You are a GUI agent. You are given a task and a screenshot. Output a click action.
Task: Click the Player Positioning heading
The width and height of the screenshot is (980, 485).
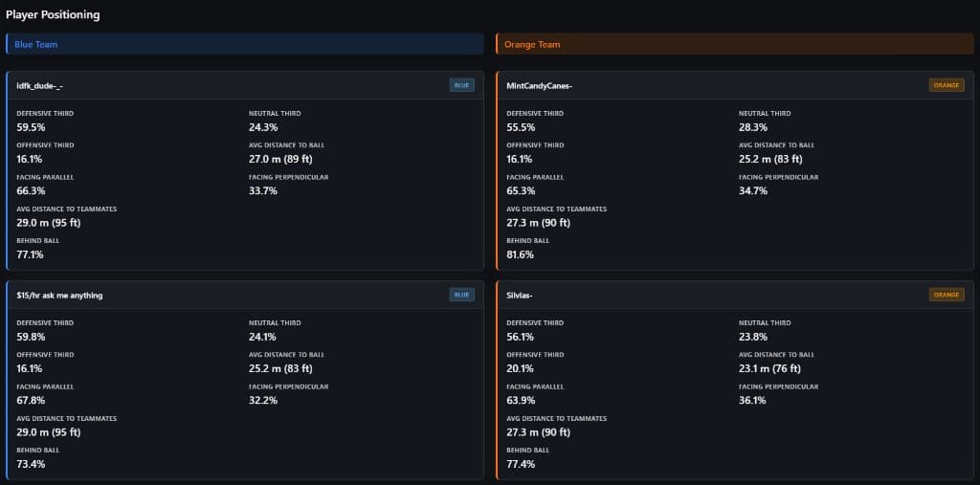click(x=53, y=15)
